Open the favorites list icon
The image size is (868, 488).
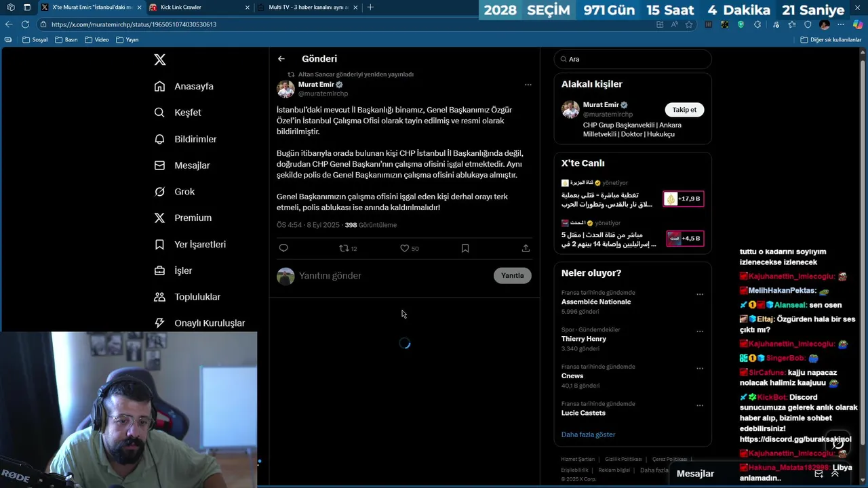791,24
